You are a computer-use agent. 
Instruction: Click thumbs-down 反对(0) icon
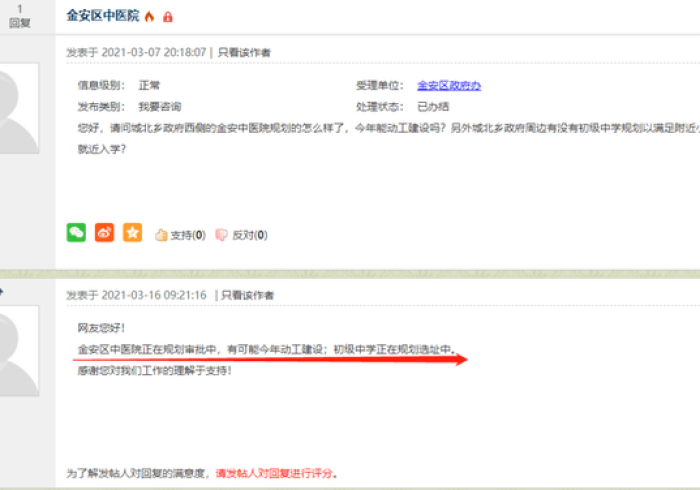(221, 235)
